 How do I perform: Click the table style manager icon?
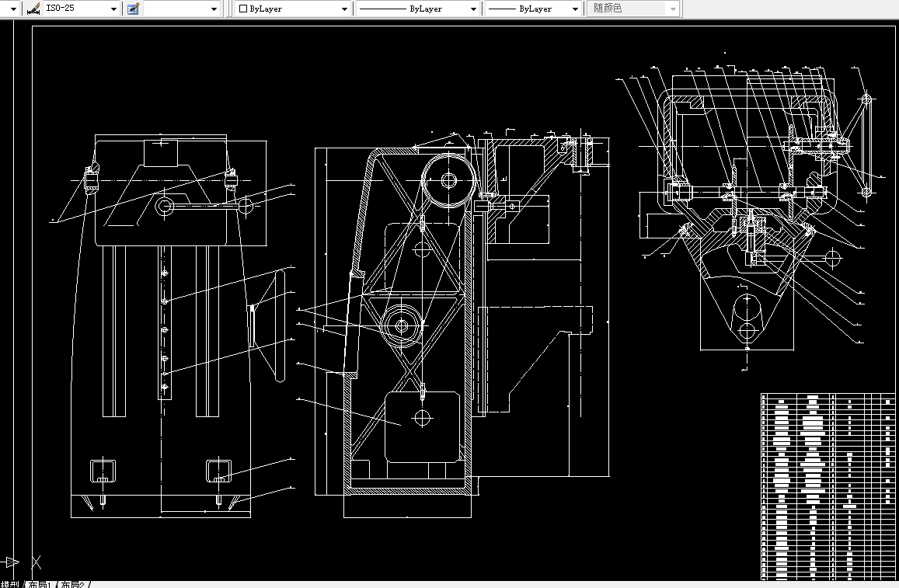pos(133,9)
